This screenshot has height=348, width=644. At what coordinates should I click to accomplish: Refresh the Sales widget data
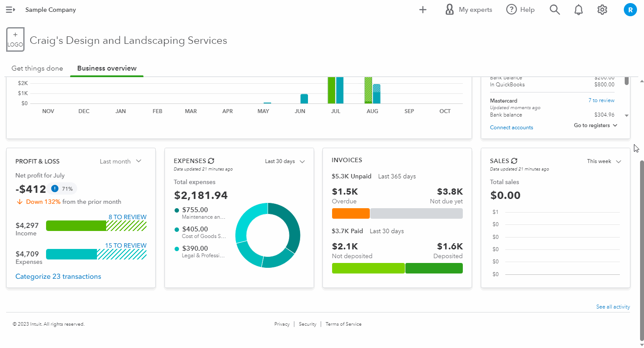pos(514,161)
